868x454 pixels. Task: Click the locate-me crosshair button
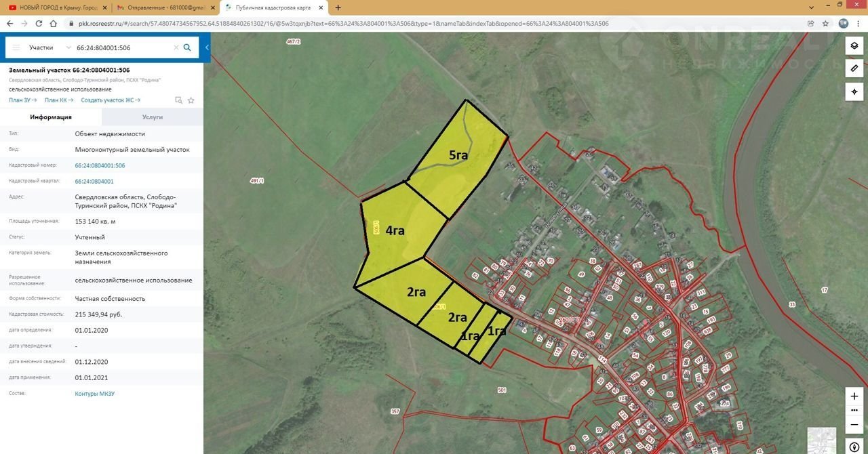854,91
